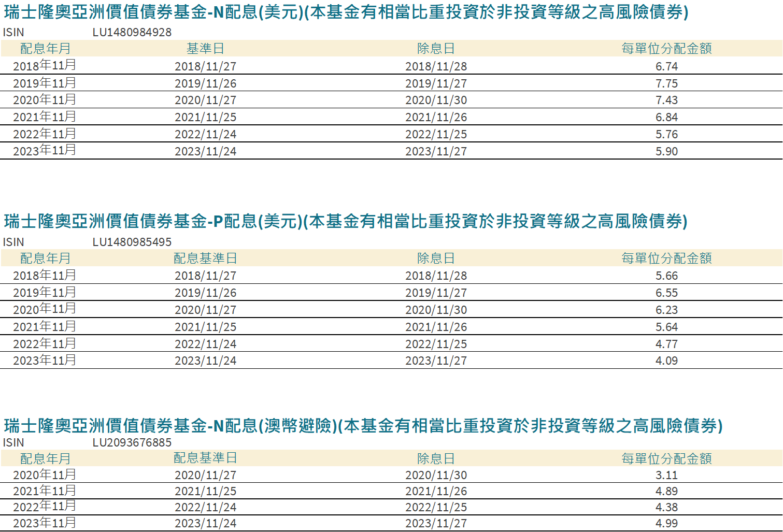Click the 4.38 amount cell
This screenshot has height=532, width=783.
pos(666,507)
